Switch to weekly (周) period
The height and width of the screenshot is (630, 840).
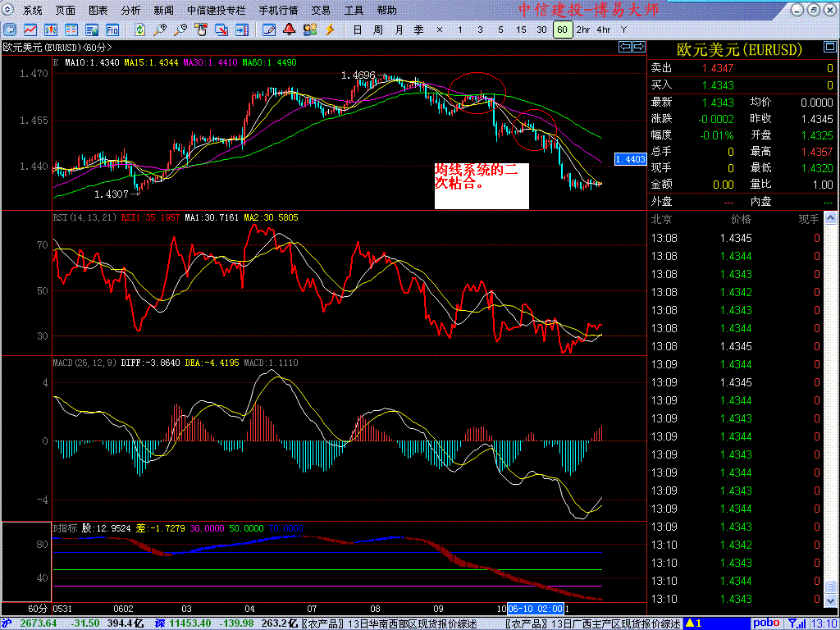click(x=377, y=30)
